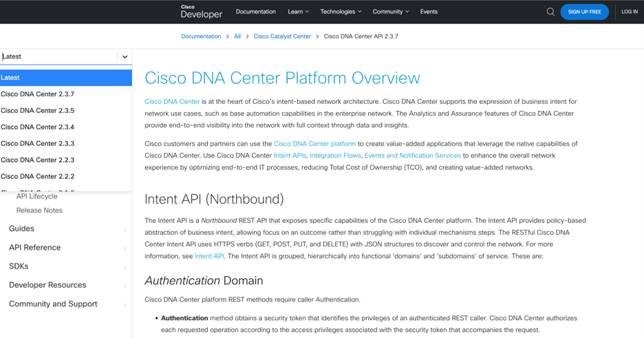Follow the Integration Flows link

pyautogui.click(x=335, y=156)
